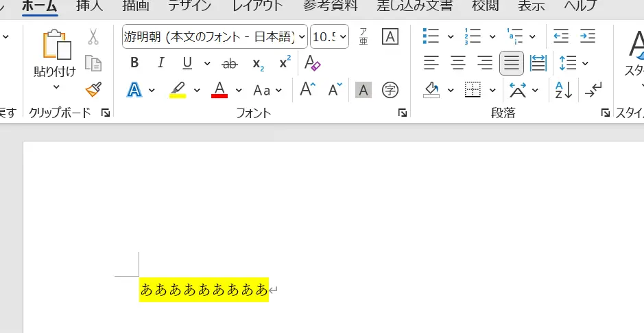Switch to the 描画 tab
The height and width of the screenshot is (333, 644).
point(136,5)
